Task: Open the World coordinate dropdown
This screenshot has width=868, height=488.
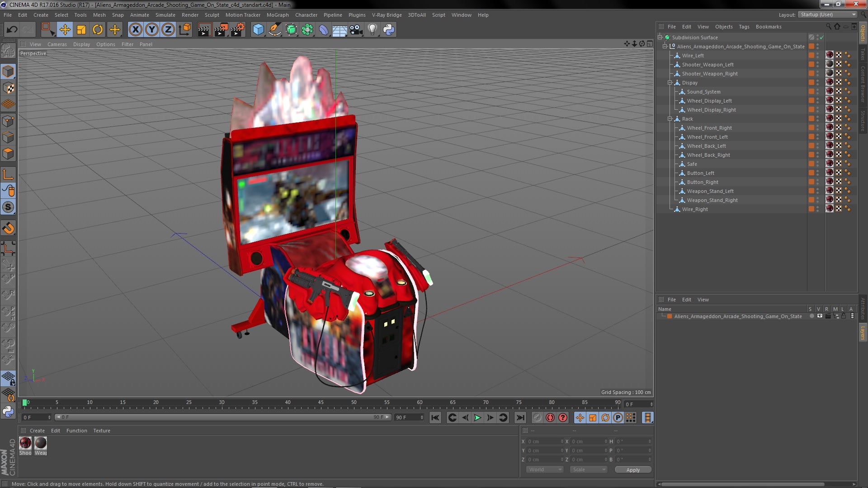Action: click(x=545, y=469)
